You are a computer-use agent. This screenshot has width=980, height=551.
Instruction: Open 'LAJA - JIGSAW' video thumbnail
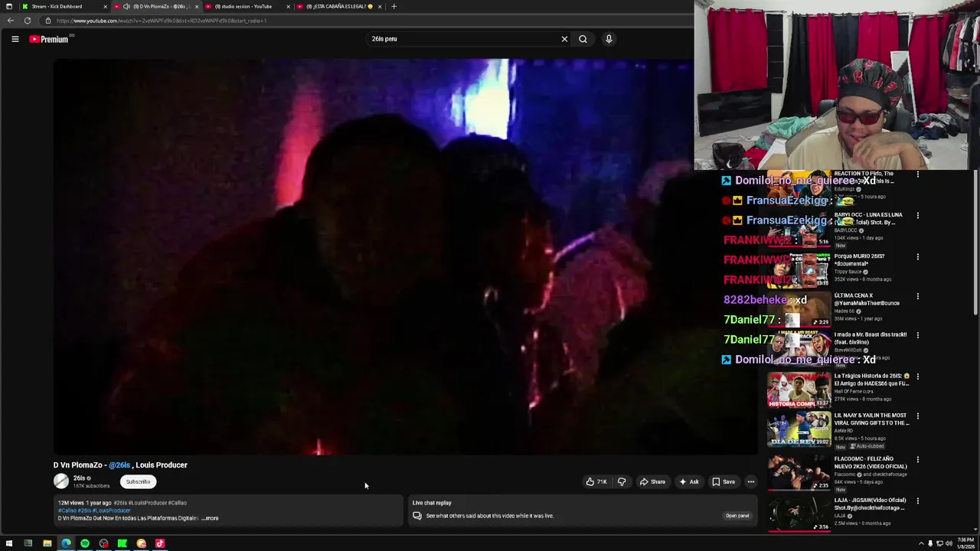coord(799,514)
